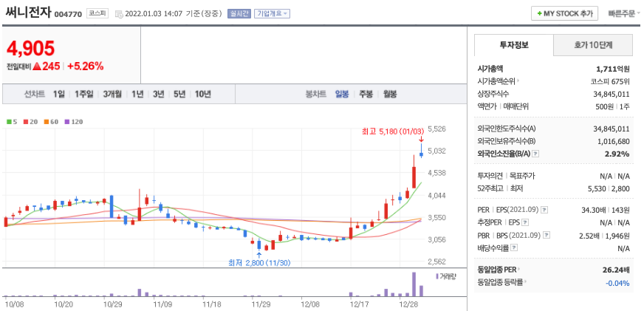The height and width of the screenshot is (311, 644).
Task: Open the 기업개요 dropdown
Action: (x=272, y=13)
